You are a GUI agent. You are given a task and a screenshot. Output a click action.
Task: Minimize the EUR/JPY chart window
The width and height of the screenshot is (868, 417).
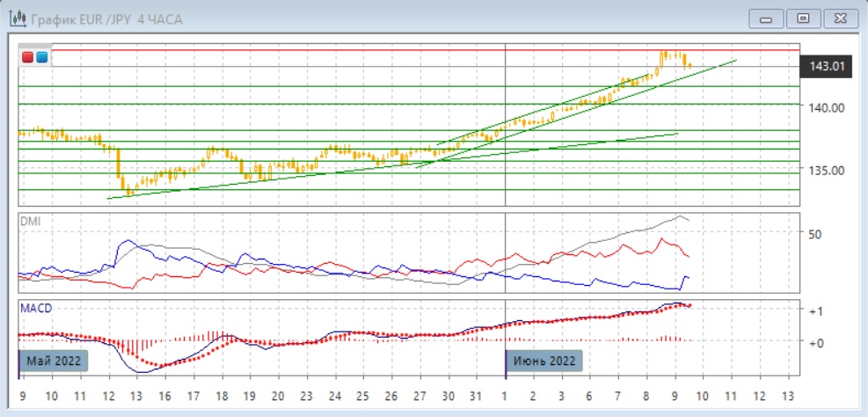click(766, 18)
